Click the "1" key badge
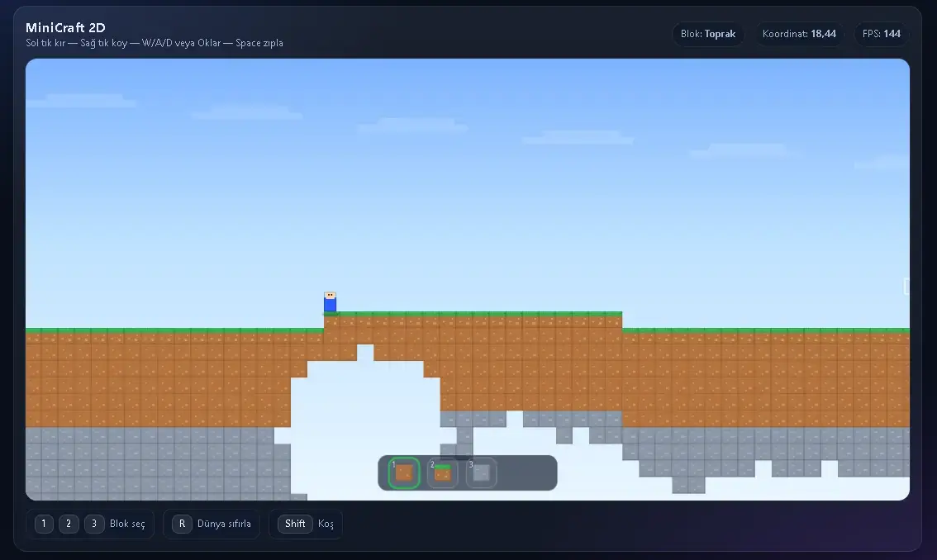 [x=45, y=524]
